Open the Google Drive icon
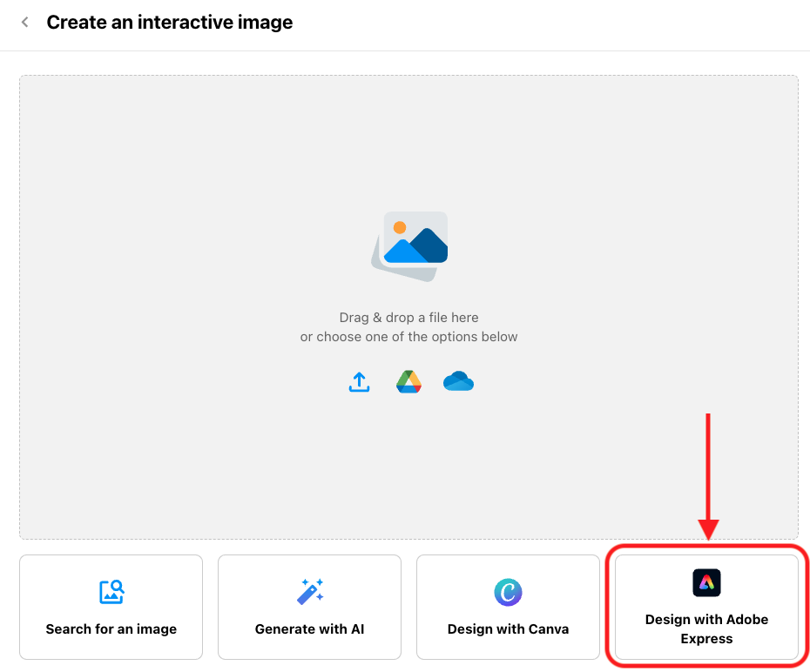 point(408,382)
